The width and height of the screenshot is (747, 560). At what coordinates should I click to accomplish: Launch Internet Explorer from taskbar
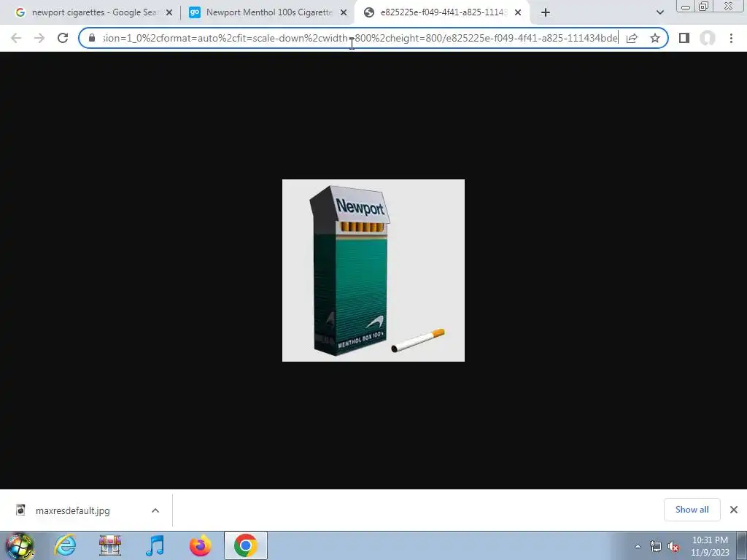(65, 545)
